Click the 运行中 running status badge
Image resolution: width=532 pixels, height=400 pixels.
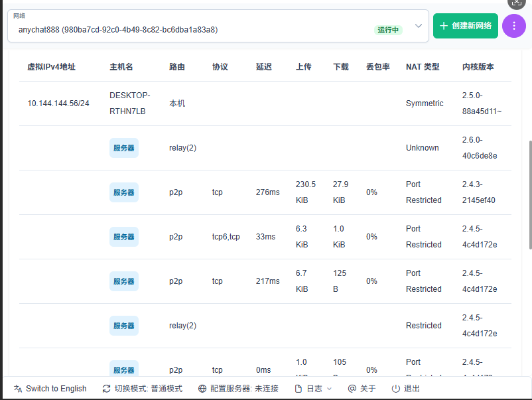point(388,30)
